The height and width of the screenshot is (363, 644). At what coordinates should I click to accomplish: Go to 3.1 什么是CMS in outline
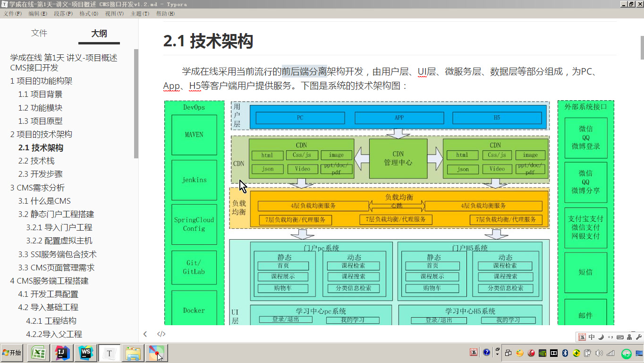pyautogui.click(x=44, y=200)
